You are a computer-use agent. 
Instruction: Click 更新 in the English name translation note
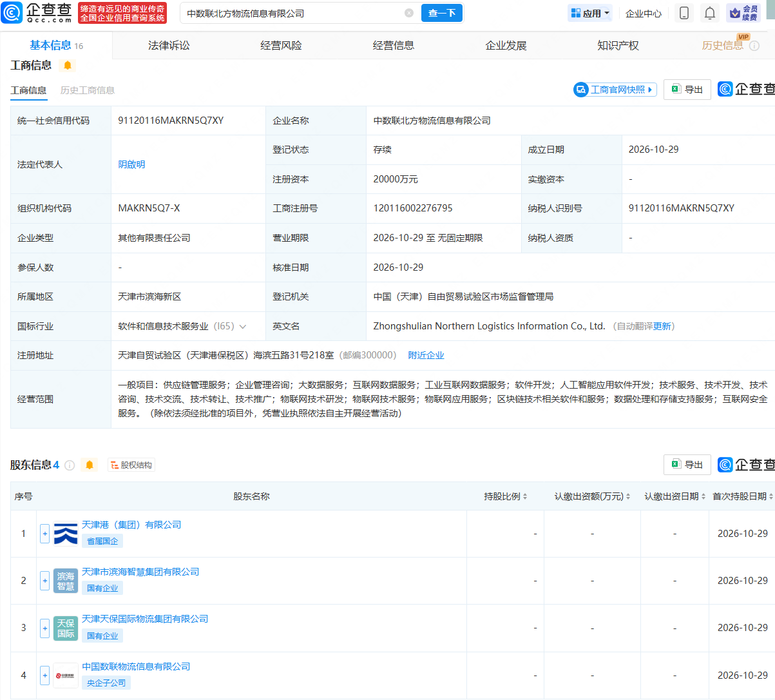point(662,326)
